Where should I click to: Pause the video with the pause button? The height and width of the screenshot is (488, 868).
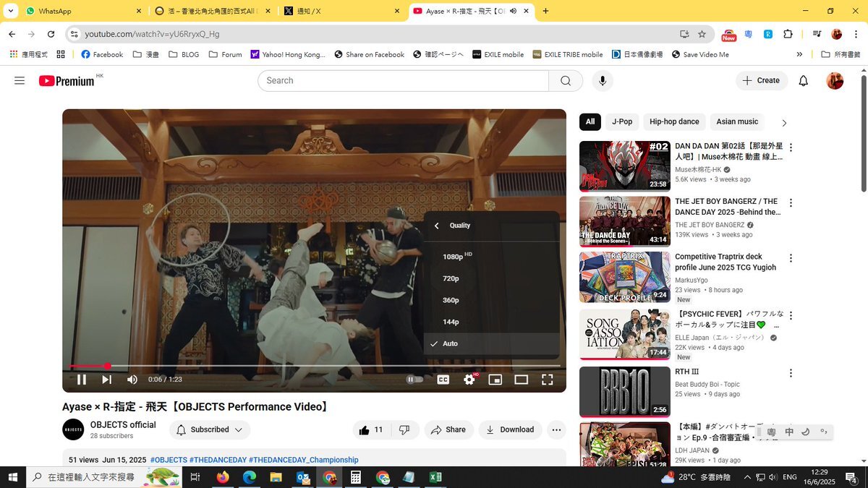pyautogui.click(x=82, y=380)
